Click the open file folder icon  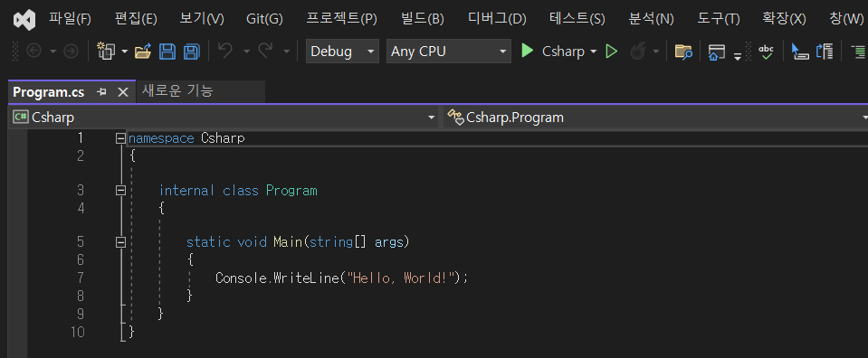[x=143, y=52]
